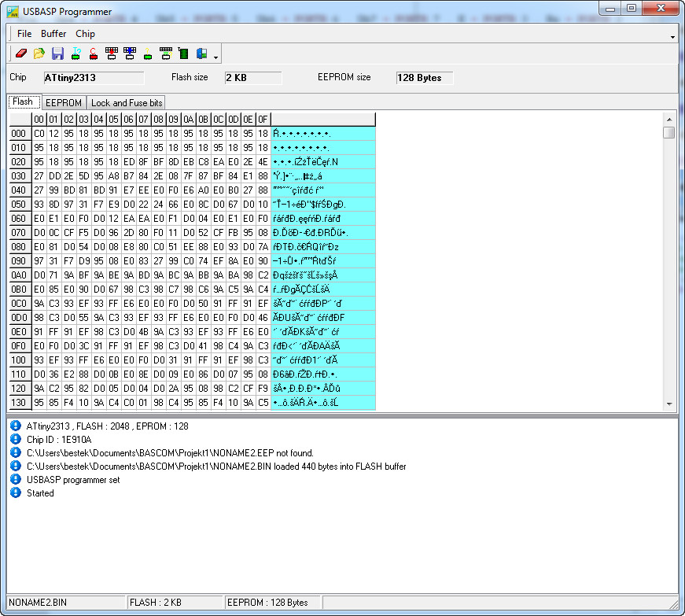Close the USBASP Programmer window
Screen dimensions: 685x616
tap(661, 9)
